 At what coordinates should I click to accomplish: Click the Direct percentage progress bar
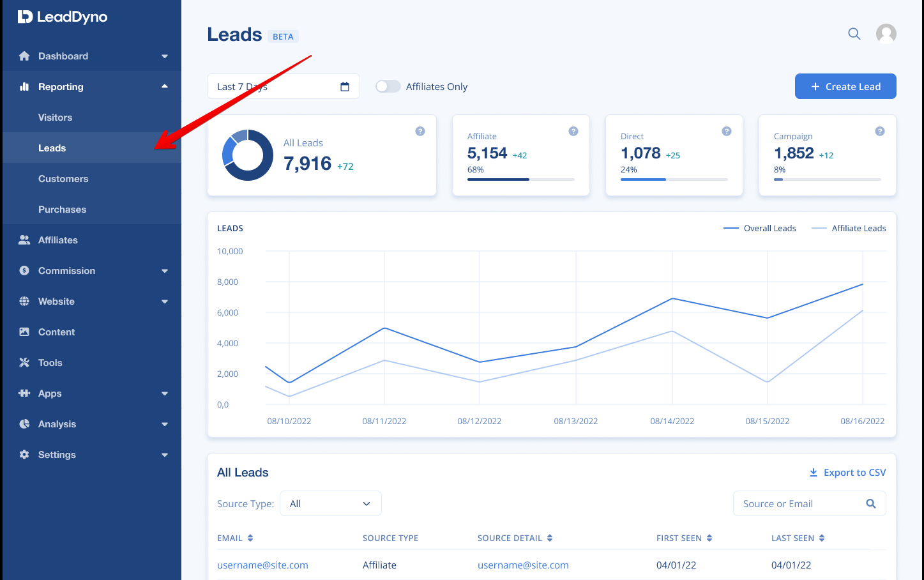[674, 179]
